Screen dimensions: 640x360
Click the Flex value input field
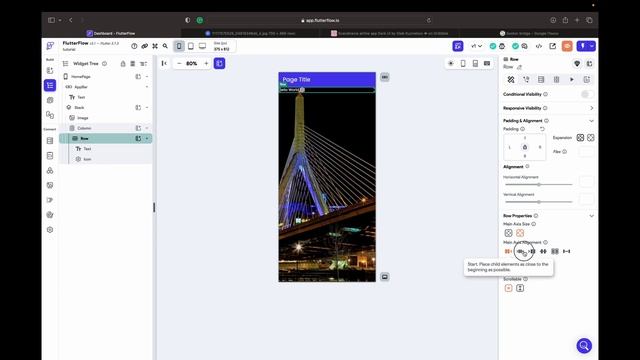586,152
